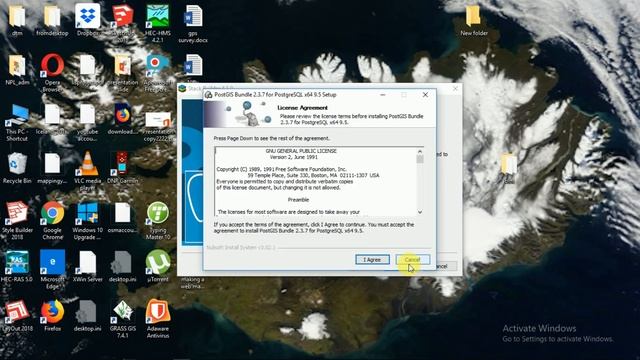Click the license text scrollbar thumb

420,159
